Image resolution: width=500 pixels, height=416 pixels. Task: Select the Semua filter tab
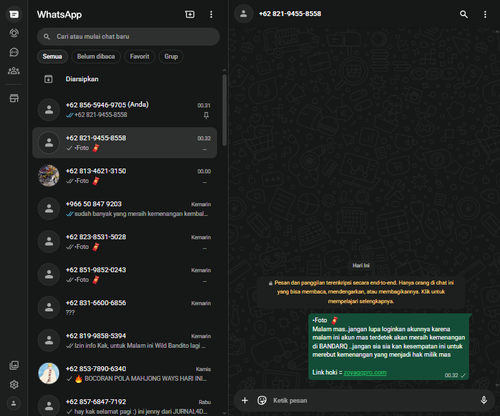(52, 56)
